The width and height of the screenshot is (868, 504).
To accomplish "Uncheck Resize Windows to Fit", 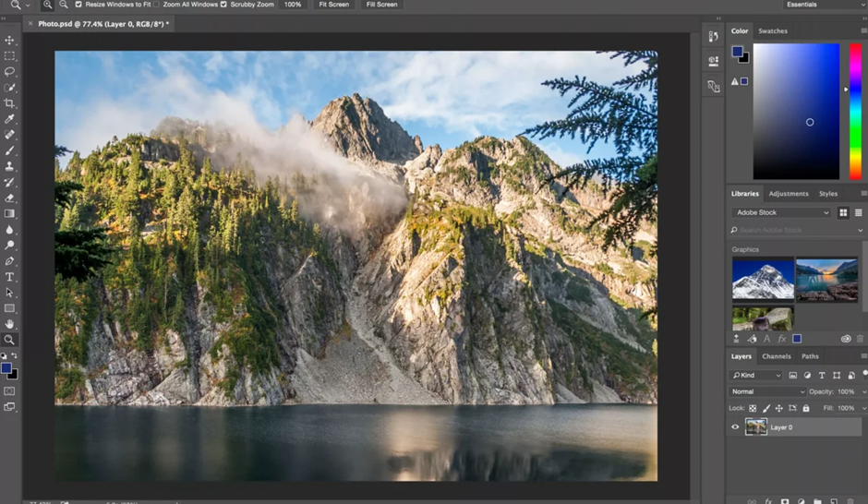I will point(78,5).
